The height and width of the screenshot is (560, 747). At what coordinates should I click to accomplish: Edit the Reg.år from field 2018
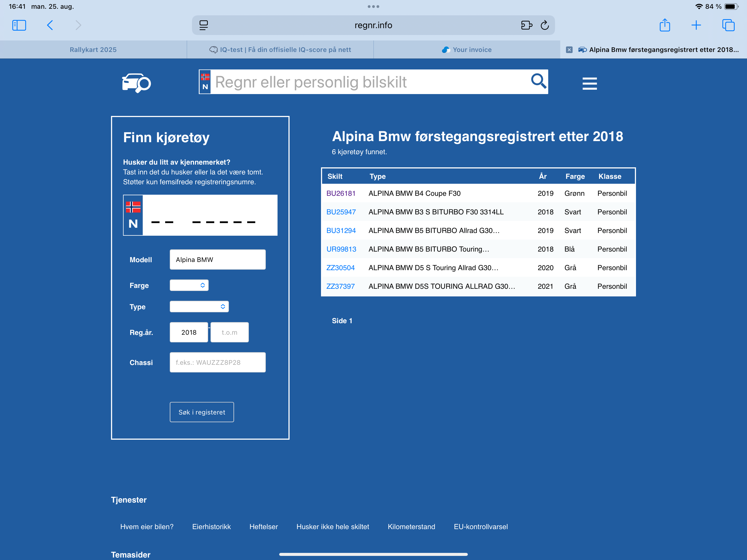point(189,332)
